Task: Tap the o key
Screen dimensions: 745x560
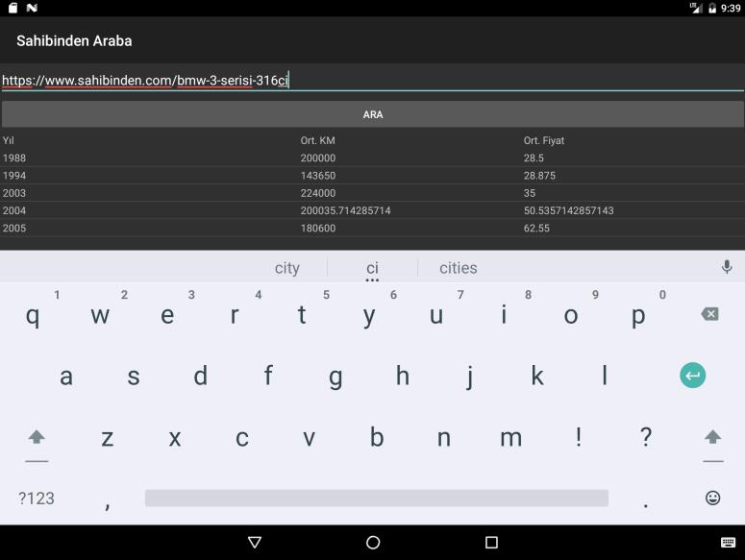Action: click(x=571, y=315)
